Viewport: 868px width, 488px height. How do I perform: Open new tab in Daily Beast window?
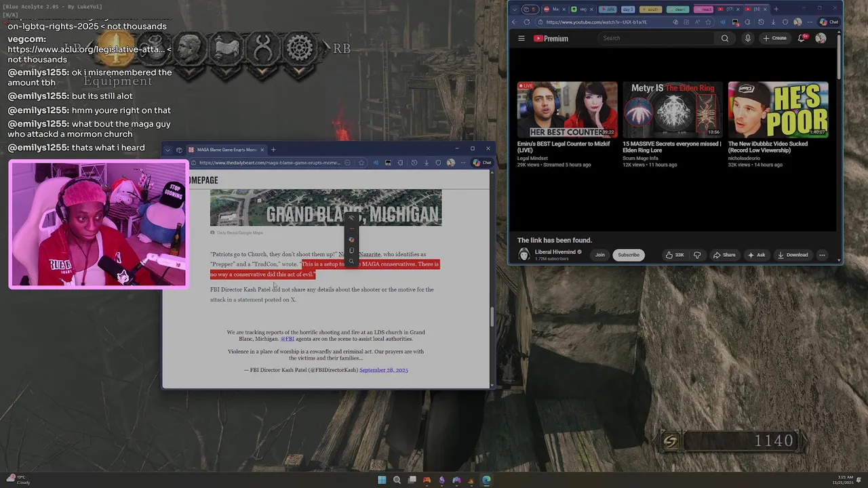pos(273,150)
